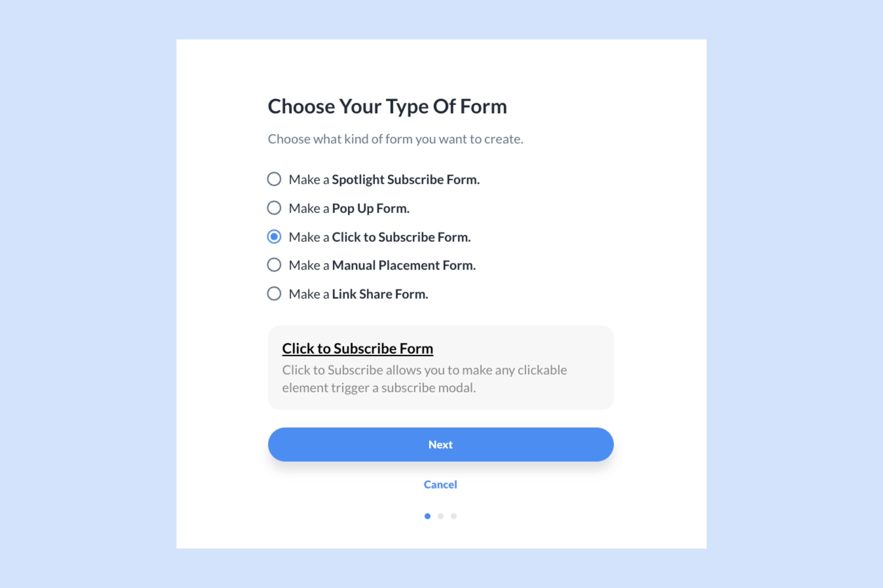This screenshot has height=588, width=883.
Task: Click the bold "Spotlight Subscribe Form." label text
Action: [x=405, y=180]
